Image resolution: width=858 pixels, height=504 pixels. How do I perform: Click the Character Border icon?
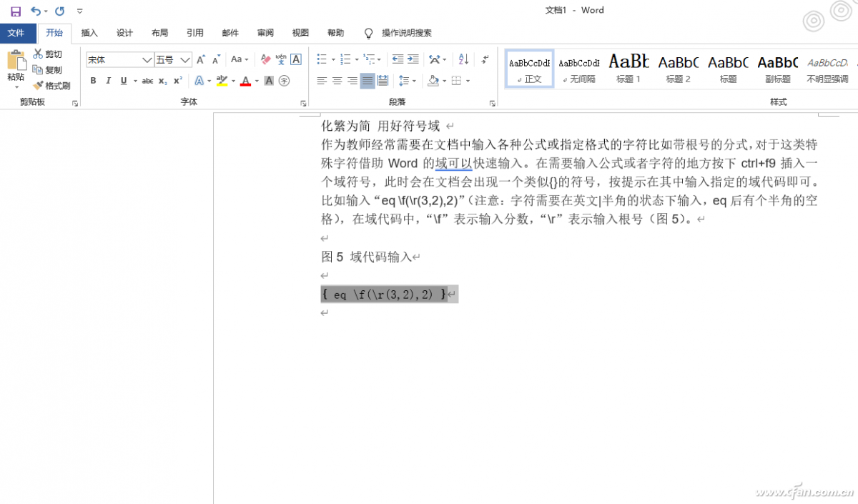tap(296, 59)
